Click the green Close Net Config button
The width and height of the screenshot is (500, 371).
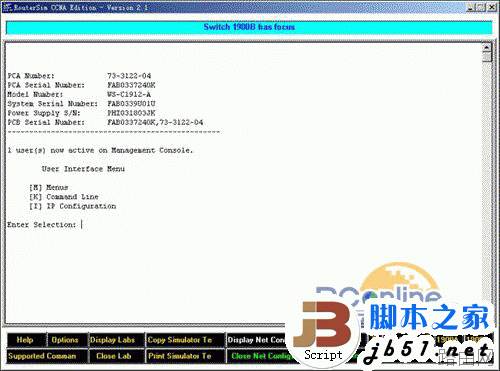pyautogui.click(x=260, y=356)
